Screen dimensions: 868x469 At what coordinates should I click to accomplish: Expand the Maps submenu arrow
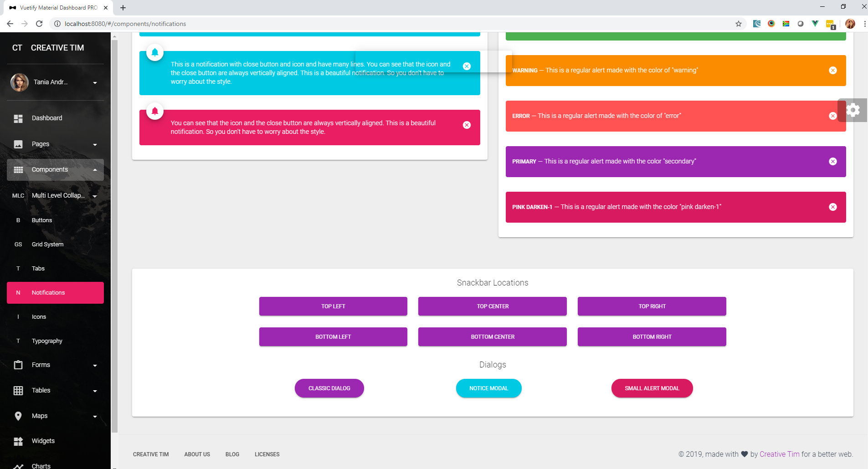(x=95, y=417)
